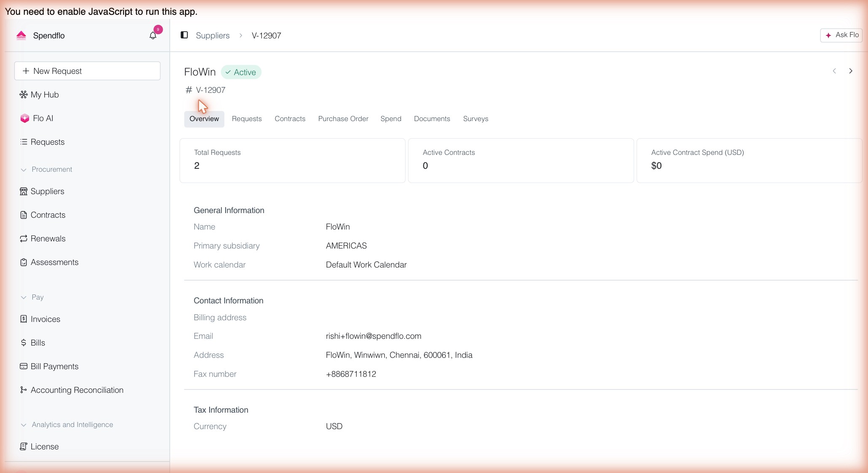Click the hash icon beside V-12907
Screen dimensions: 868x473
click(x=189, y=90)
